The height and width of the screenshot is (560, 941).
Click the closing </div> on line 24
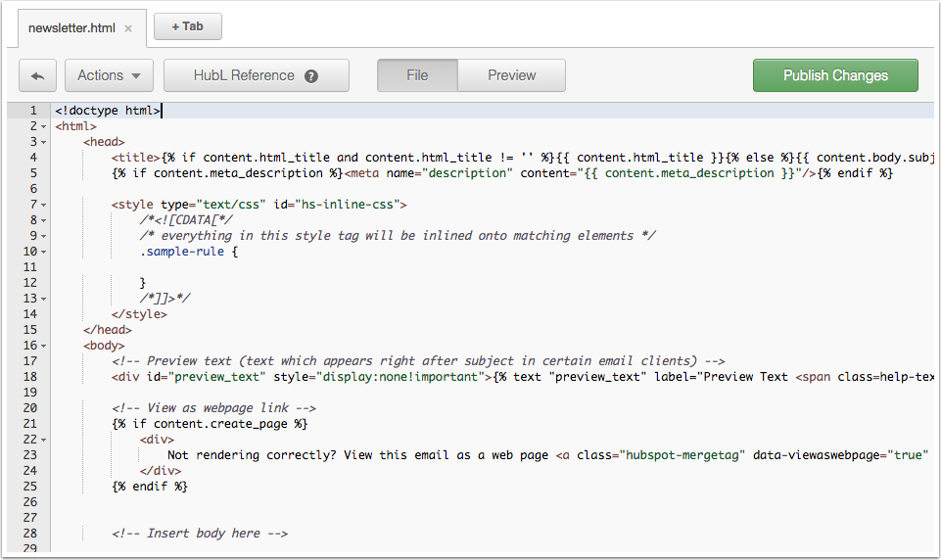click(161, 471)
